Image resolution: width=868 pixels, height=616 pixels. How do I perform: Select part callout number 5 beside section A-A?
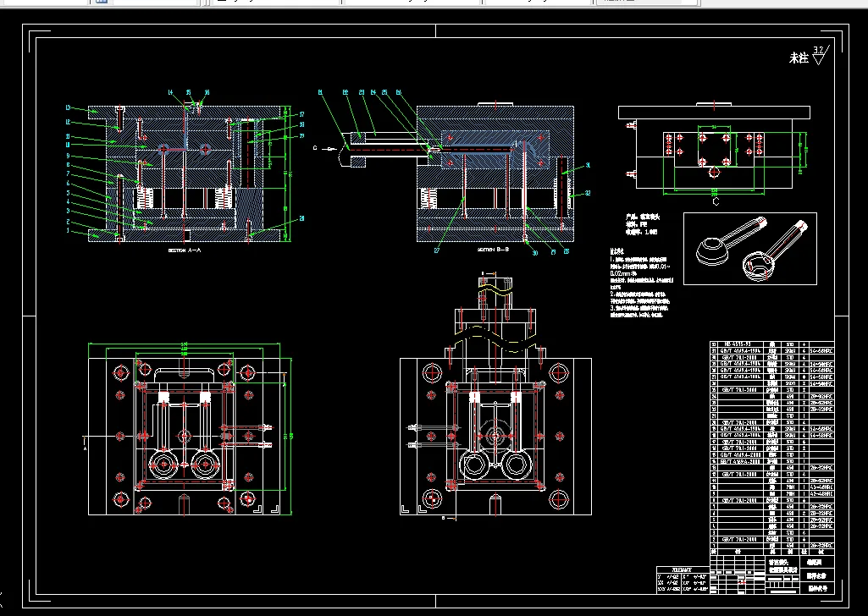click(x=68, y=192)
